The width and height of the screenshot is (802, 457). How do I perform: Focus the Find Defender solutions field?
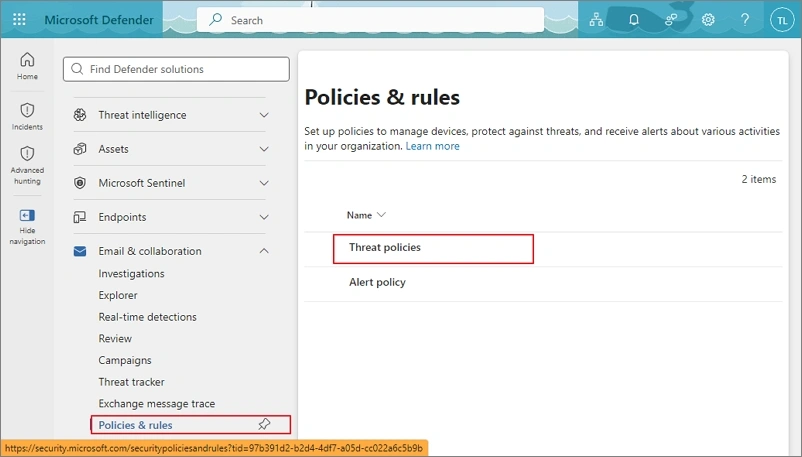(x=176, y=69)
